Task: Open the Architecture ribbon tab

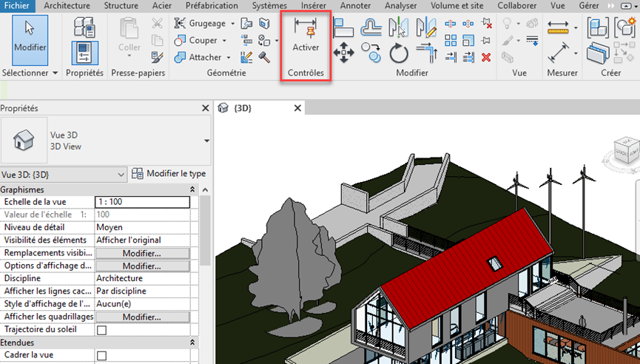Action: pyautogui.click(x=67, y=5)
